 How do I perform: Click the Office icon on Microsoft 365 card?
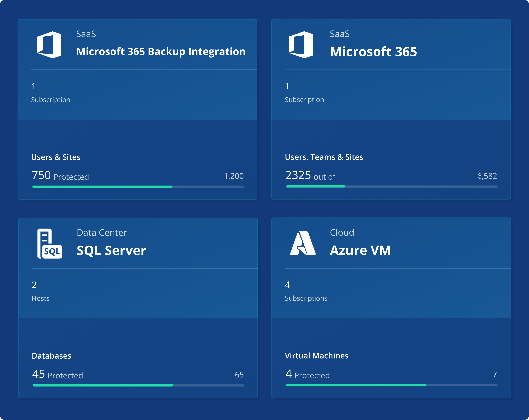tap(300, 45)
